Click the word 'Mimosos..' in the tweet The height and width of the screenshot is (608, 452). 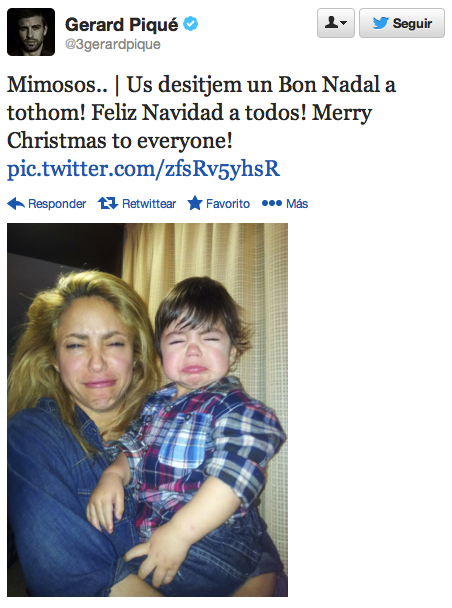(57, 84)
